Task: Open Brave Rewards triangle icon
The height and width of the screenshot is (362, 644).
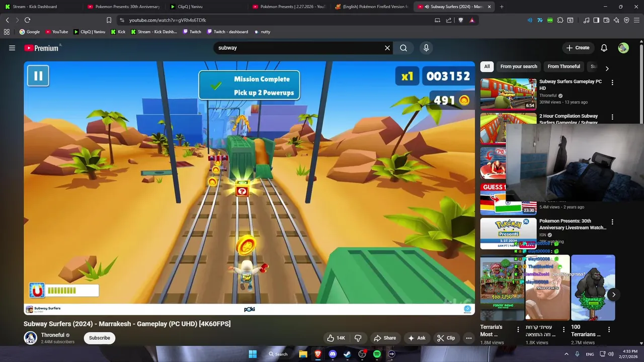Action: coord(472,20)
